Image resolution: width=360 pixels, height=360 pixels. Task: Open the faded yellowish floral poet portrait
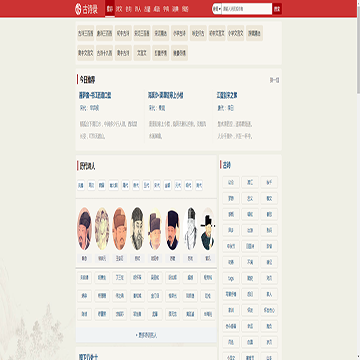pyautogui.click(x=102, y=229)
